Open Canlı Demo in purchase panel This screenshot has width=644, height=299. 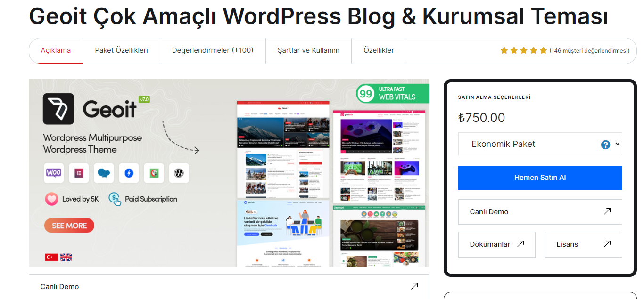click(540, 212)
